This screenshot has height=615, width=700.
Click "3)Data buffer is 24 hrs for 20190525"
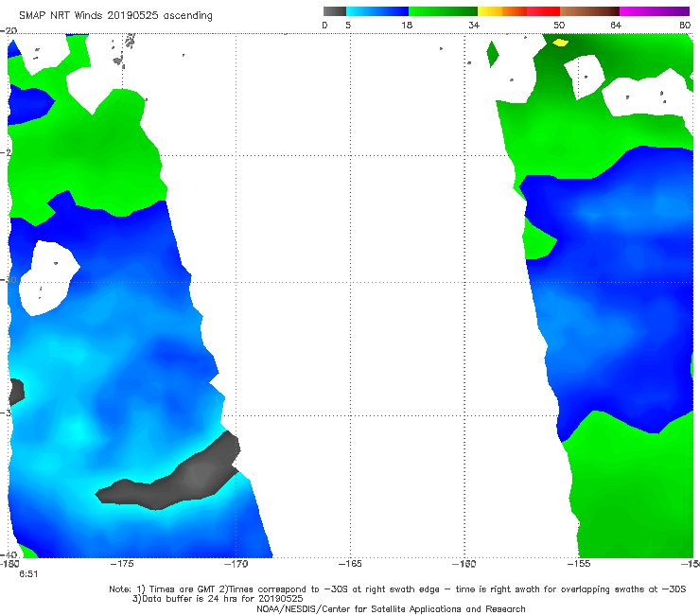click(x=218, y=599)
